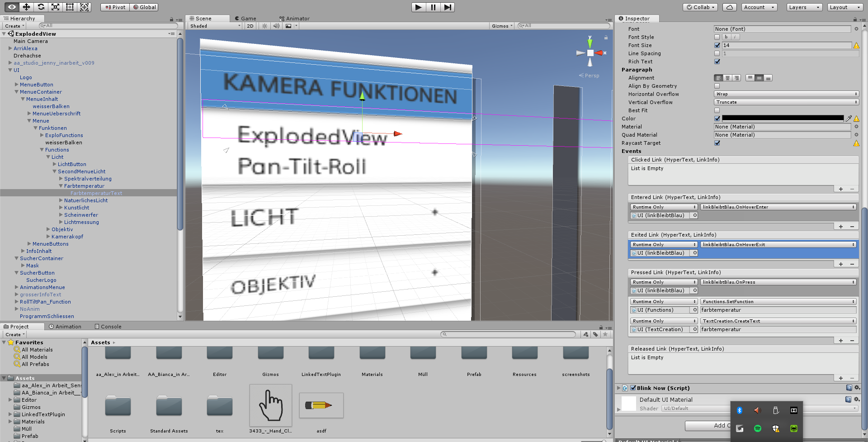Open Blink Now script gear settings
This screenshot has width=868, height=442.
pos(857,388)
